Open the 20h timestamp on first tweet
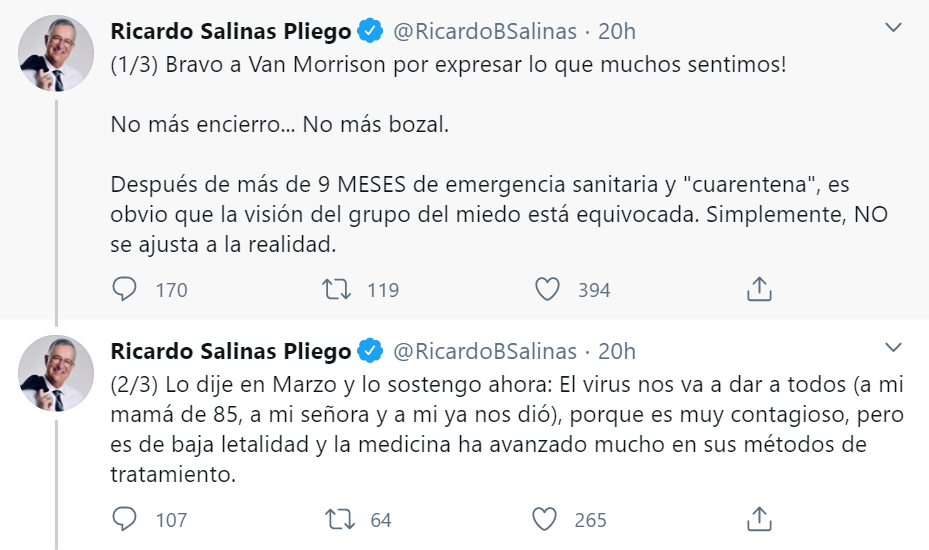Viewport: 929px width, 550px height. 617,31
